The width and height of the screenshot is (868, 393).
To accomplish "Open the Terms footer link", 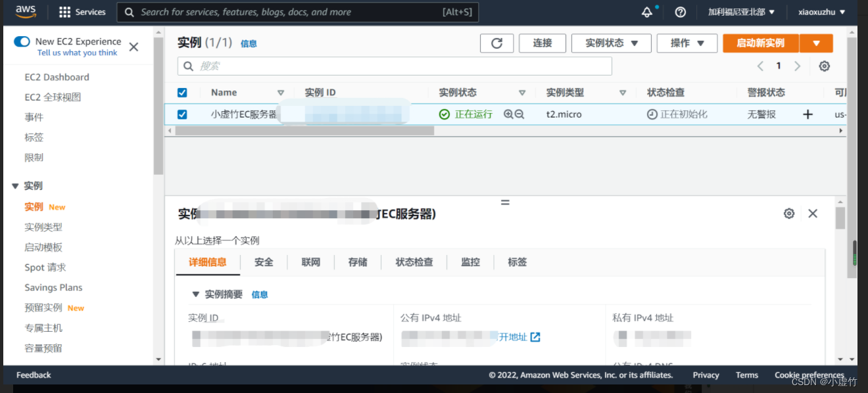I will tap(747, 375).
